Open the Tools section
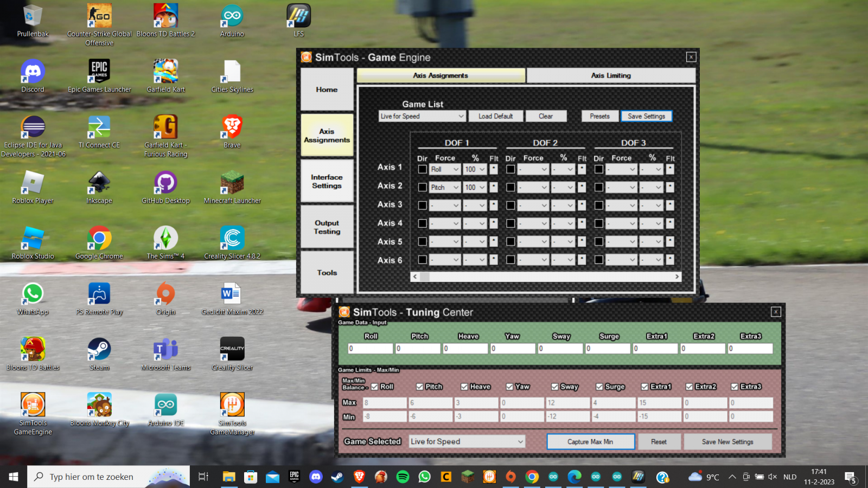 327,272
